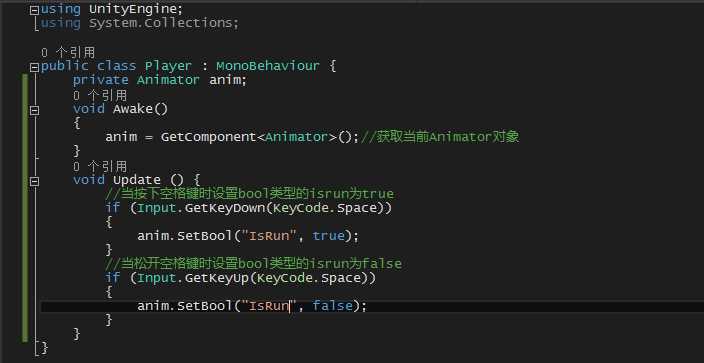
Task: Open references above the Awake method
Action: coord(100,95)
